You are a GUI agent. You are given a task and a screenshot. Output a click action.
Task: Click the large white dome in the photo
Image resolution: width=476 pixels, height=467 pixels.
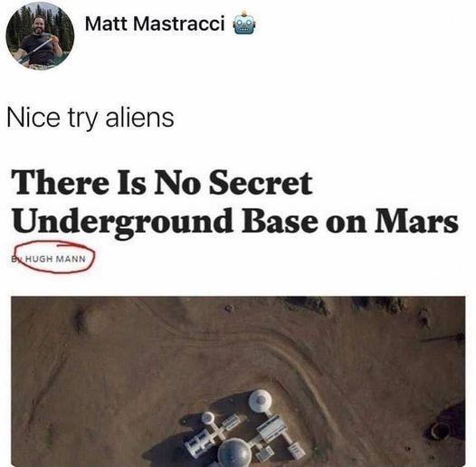click(260, 402)
